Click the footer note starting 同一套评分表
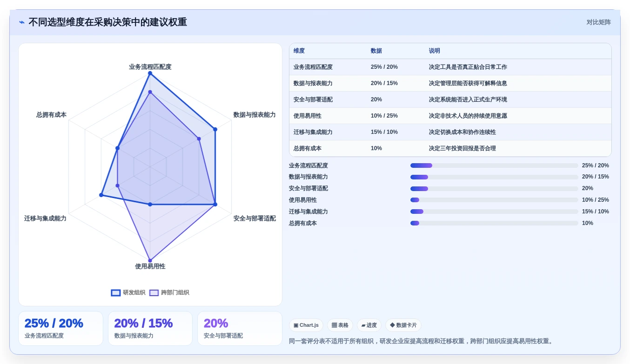Screen dimensions: 630x364 tap(422, 341)
